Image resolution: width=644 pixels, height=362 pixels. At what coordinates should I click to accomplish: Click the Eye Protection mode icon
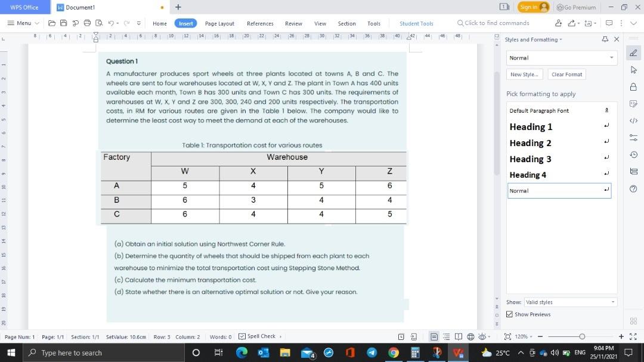coord(482,336)
